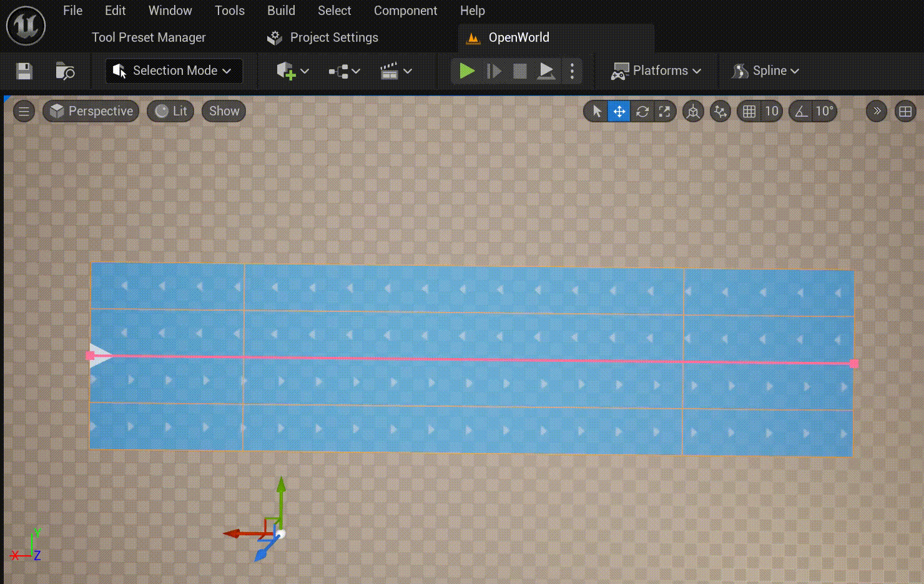The height and width of the screenshot is (584, 924).
Task: Click the Lit view mode button
Action: pos(171,111)
